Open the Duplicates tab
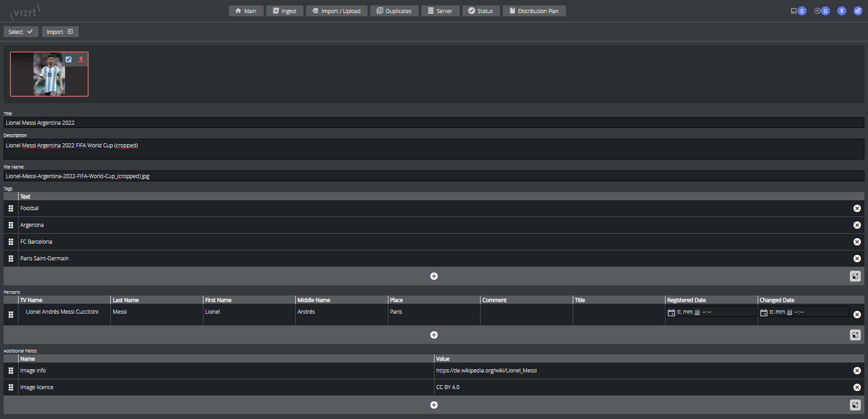The image size is (868, 419). (x=394, y=11)
